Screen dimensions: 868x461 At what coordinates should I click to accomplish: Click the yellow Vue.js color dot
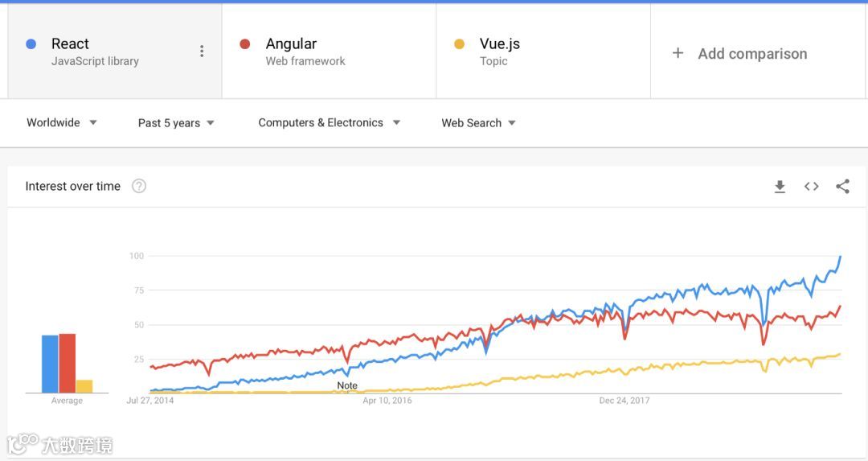[x=460, y=44]
